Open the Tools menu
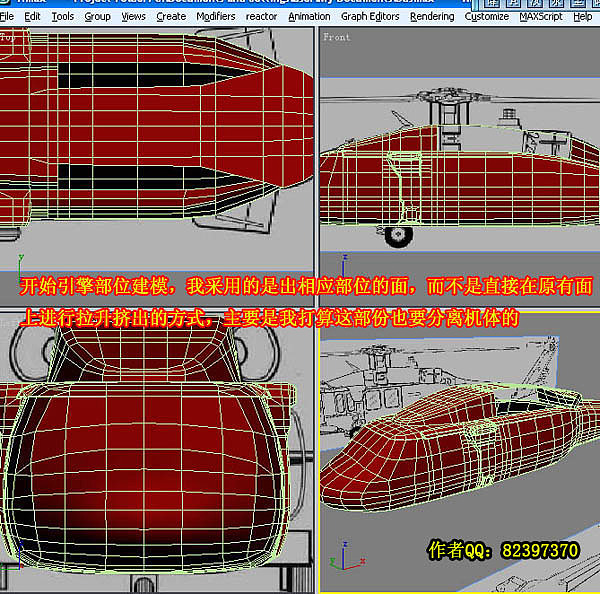600x594 pixels. pyautogui.click(x=63, y=17)
